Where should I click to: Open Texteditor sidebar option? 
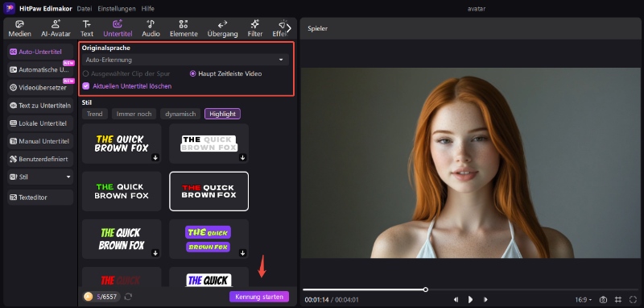click(40, 198)
